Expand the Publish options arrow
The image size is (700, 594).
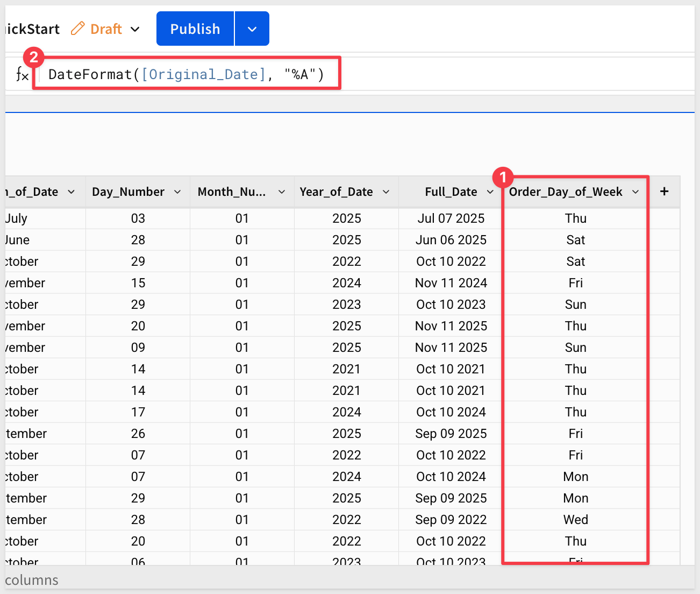(252, 29)
